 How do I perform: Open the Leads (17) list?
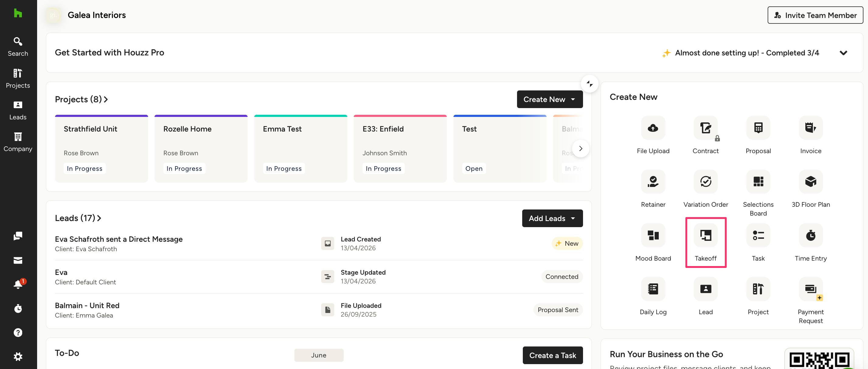78,218
